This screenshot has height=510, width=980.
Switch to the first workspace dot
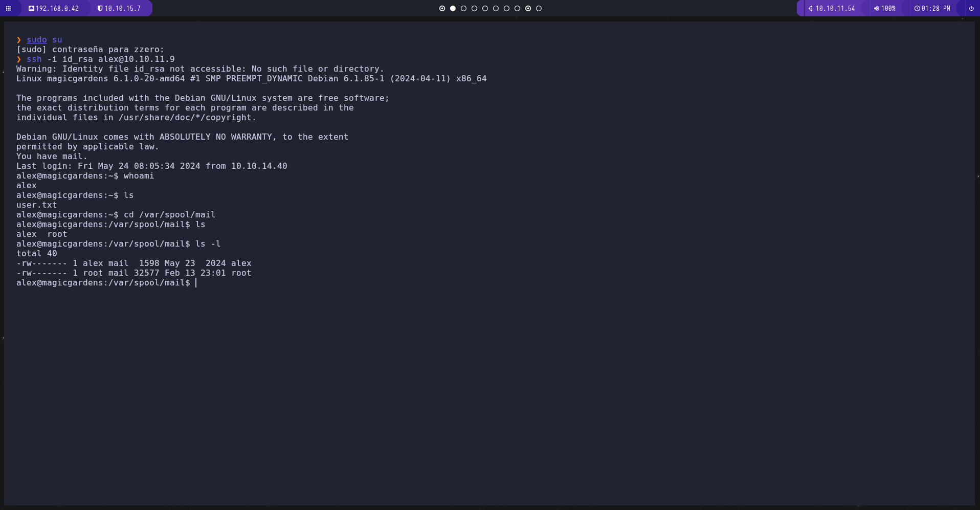(x=442, y=9)
